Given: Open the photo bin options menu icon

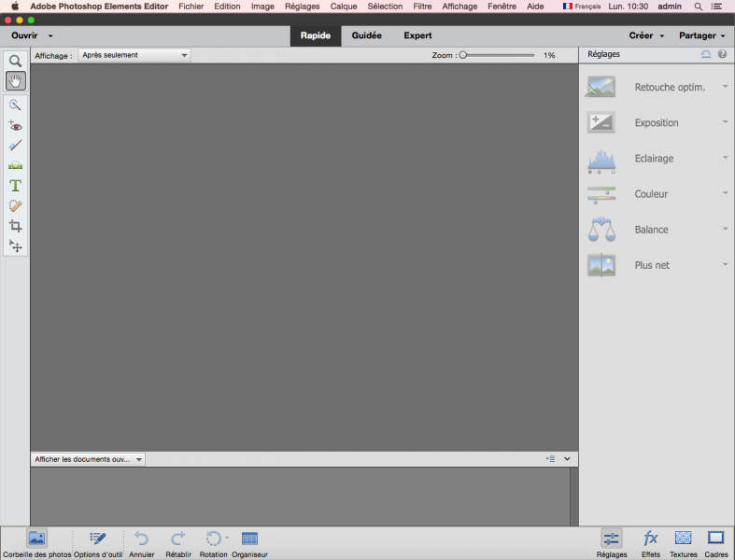Looking at the screenshot, I should (x=550, y=459).
